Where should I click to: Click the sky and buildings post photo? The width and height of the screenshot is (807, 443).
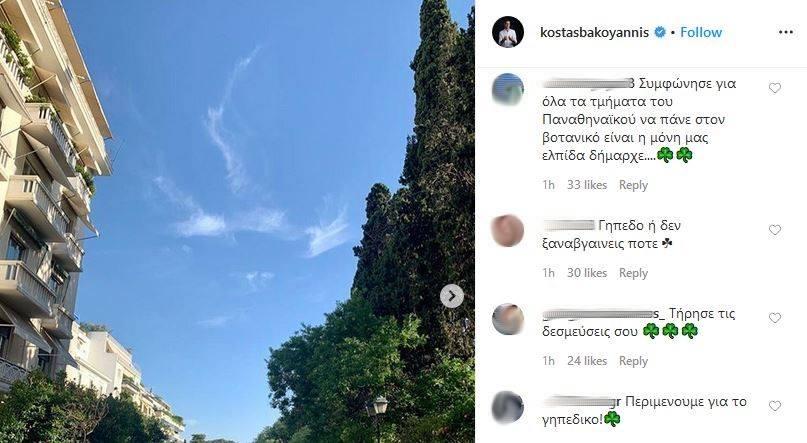(237, 221)
